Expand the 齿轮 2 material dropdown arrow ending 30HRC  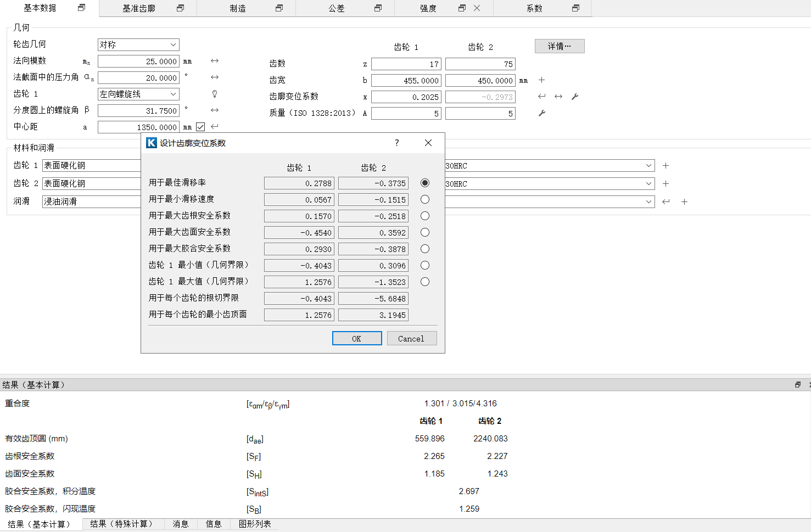click(648, 183)
